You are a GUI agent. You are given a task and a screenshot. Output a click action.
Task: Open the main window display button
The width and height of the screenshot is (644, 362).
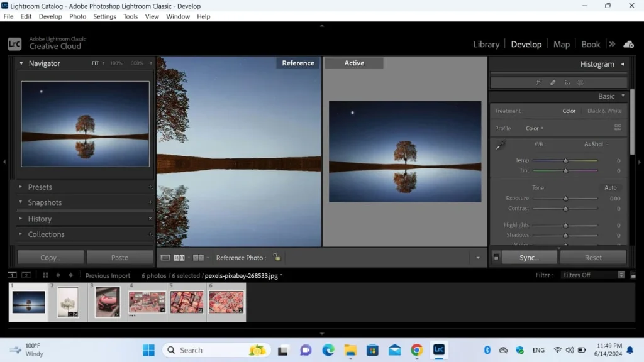point(12,275)
